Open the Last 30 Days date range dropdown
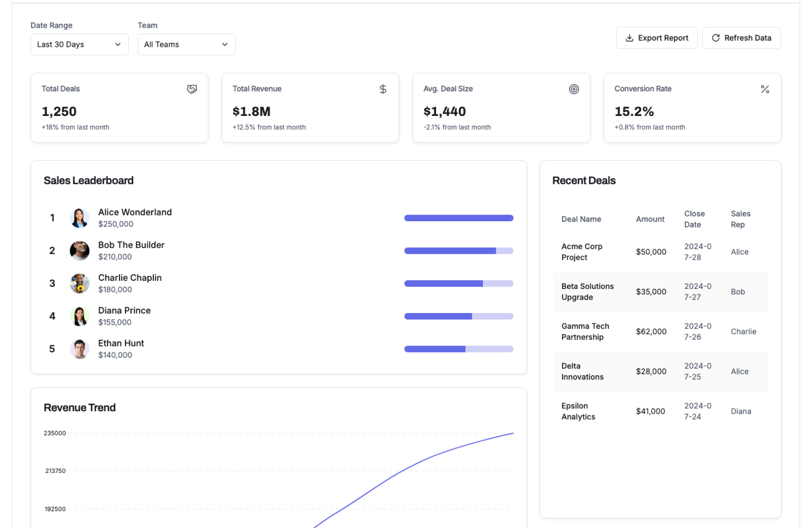Image resolution: width=812 pixels, height=528 pixels. pos(79,44)
